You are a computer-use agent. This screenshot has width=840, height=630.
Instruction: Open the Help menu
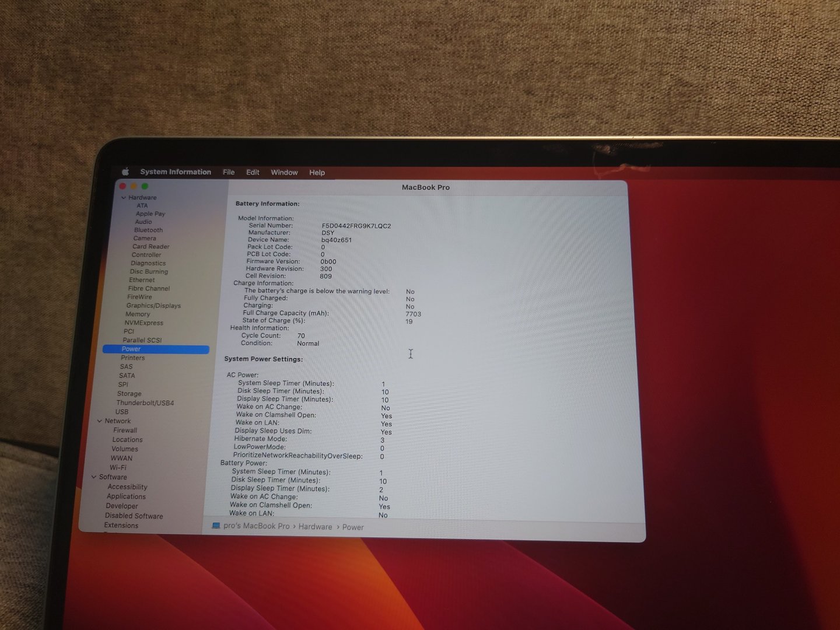click(x=317, y=173)
